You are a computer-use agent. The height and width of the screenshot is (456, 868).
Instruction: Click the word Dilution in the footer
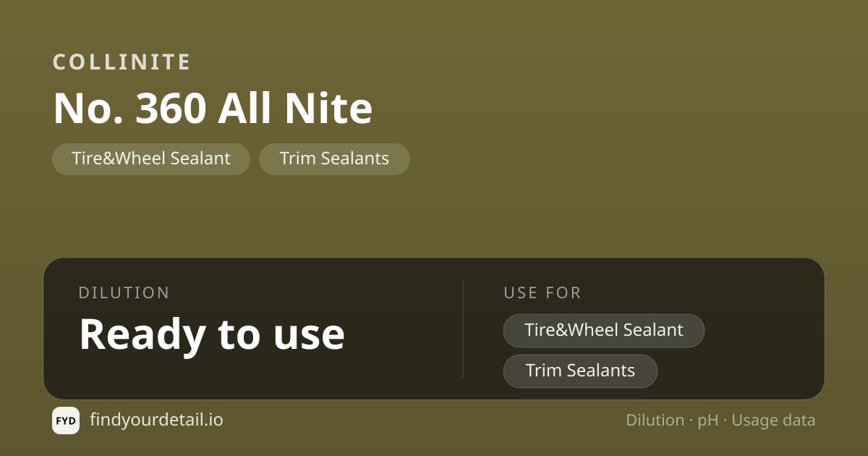(655, 421)
